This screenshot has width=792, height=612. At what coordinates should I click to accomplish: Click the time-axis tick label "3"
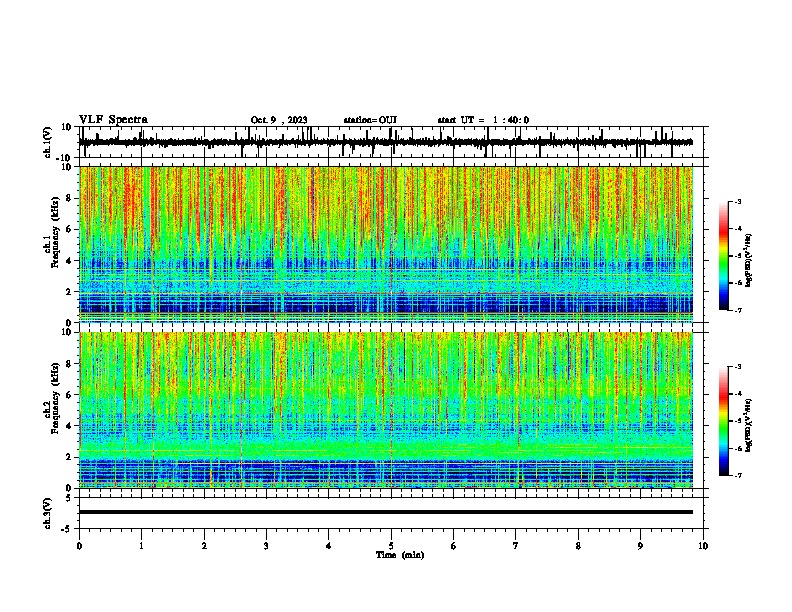coord(266,546)
